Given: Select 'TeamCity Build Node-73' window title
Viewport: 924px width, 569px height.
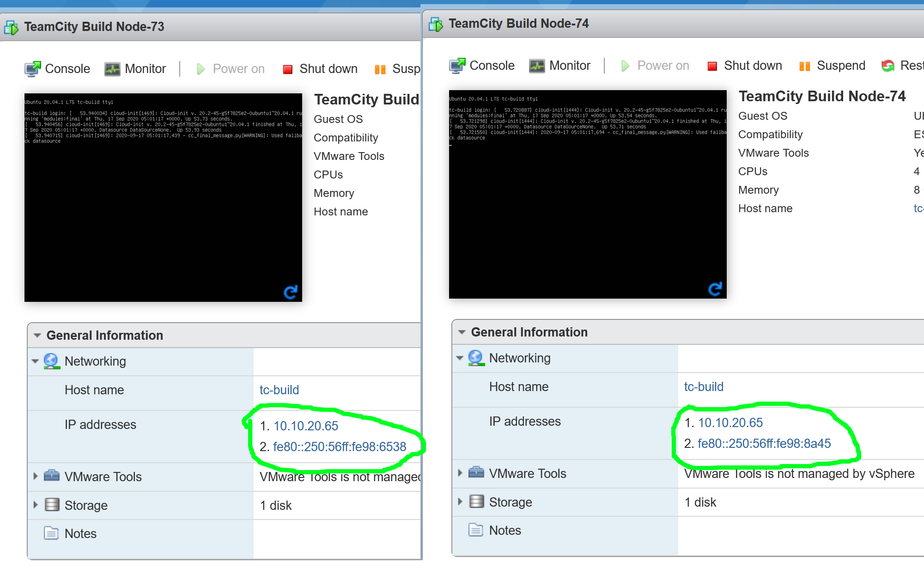Looking at the screenshot, I should (94, 27).
